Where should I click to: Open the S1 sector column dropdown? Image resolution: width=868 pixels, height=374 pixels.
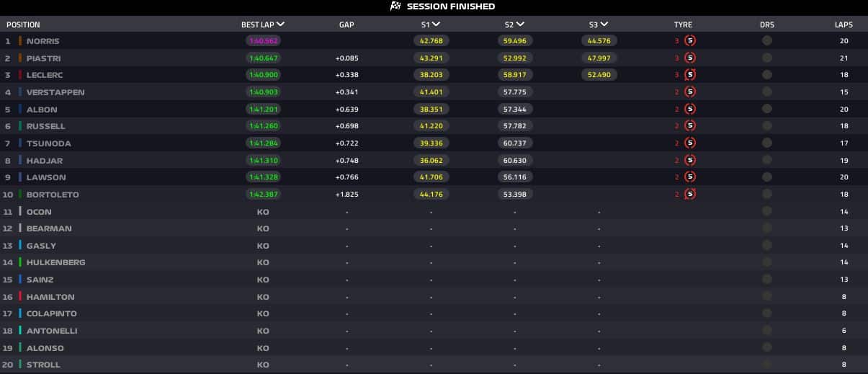tap(436, 25)
